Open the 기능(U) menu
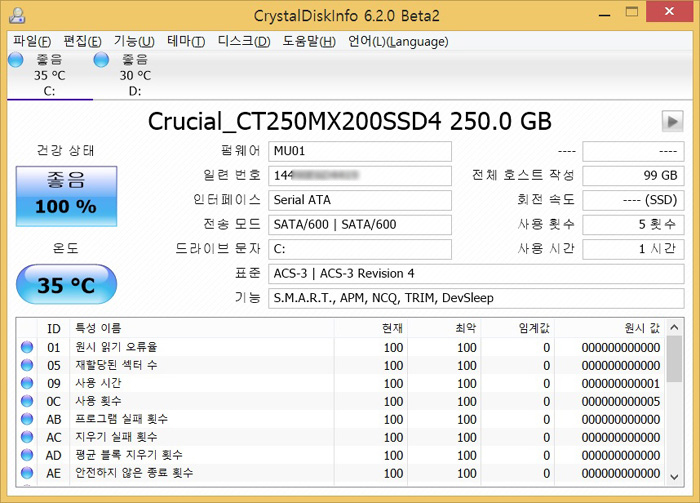The width and height of the screenshot is (700, 503). (x=133, y=41)
